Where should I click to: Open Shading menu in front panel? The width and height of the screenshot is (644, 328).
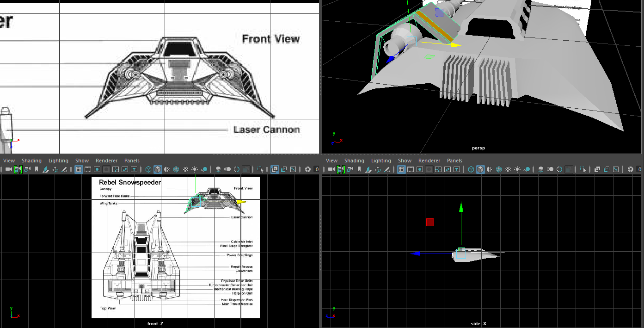click(x=31, y=161)
